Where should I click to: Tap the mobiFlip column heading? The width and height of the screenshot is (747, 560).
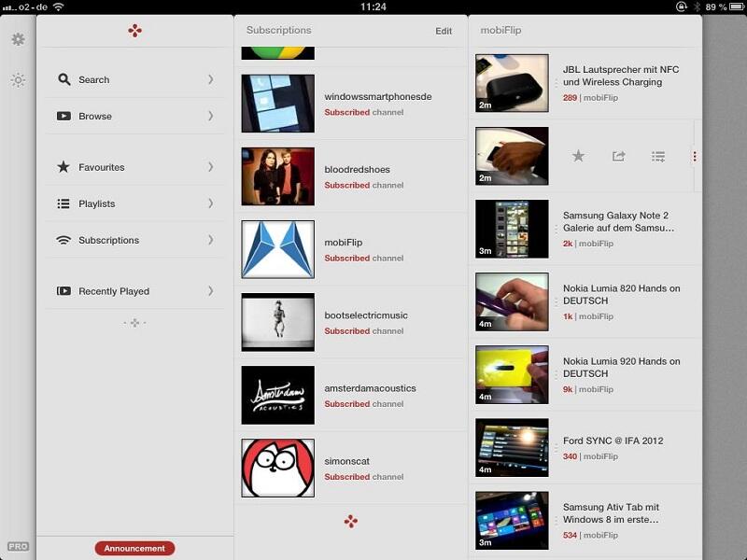500,30
